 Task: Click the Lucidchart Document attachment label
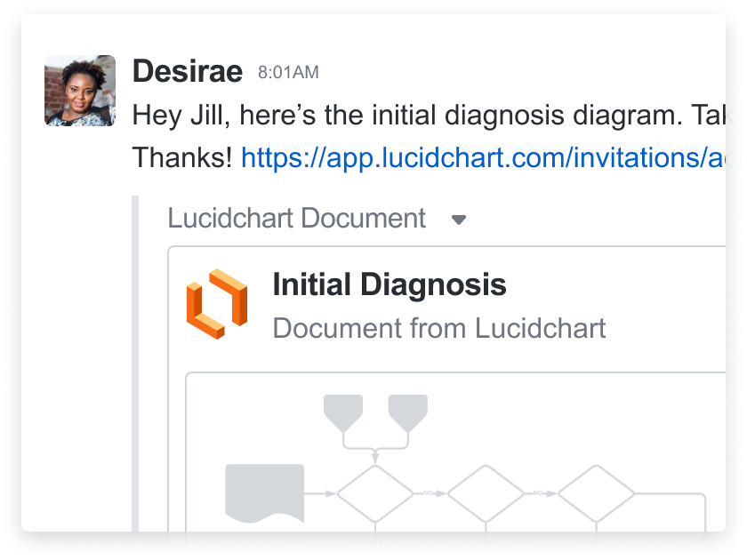coord(296,218)
